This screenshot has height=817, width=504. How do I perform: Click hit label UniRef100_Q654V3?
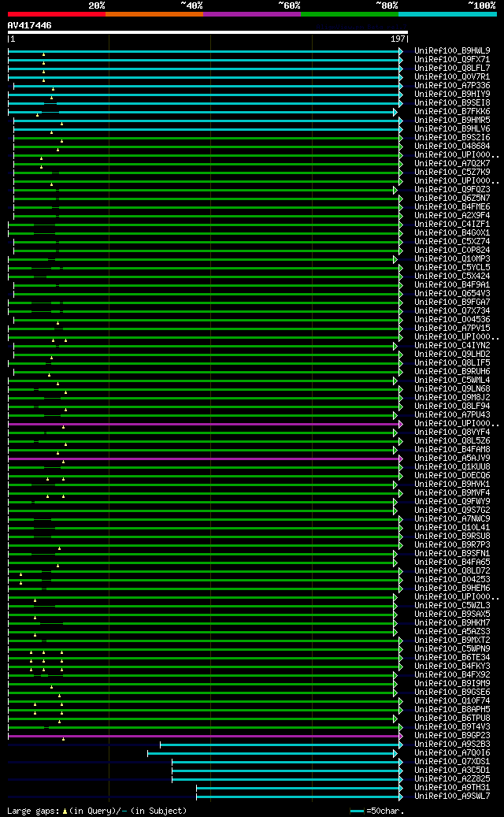coord(452,293)
